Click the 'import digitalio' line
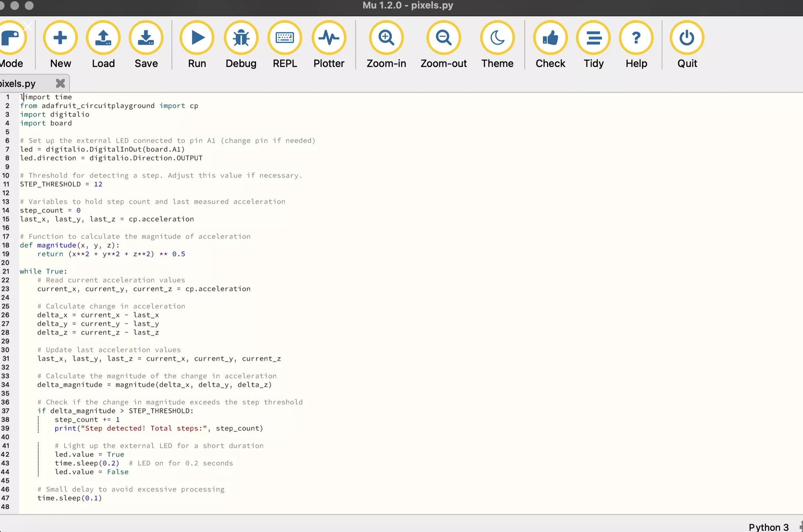 (55, 114)
